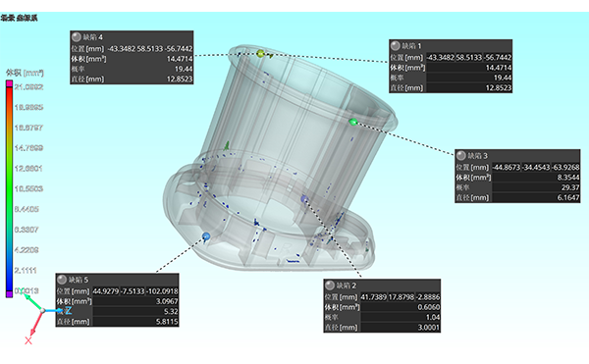Screen dimensions: 589x364
Task: Click legend value 16.8797
Action: [x=28, y=128]
